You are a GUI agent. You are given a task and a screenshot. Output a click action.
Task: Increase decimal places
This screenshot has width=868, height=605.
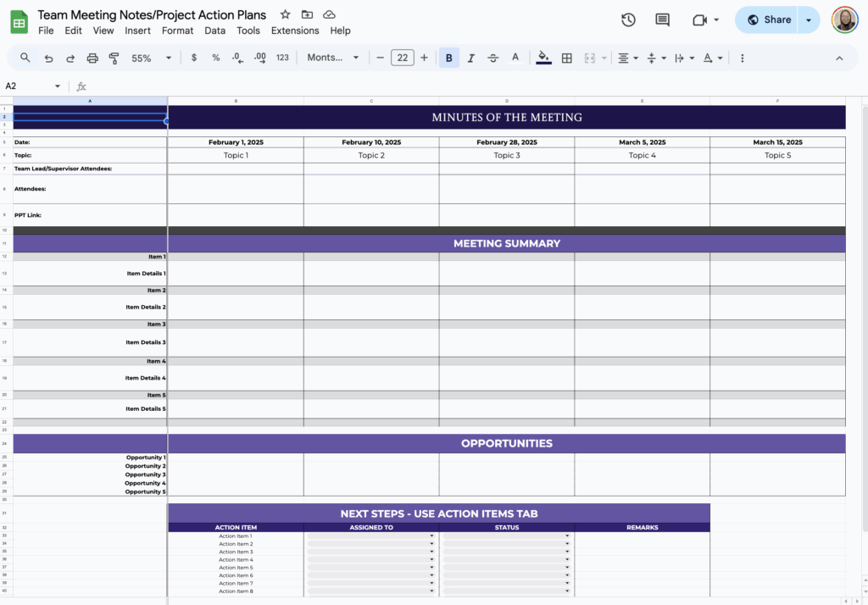[x=259, y=58]
